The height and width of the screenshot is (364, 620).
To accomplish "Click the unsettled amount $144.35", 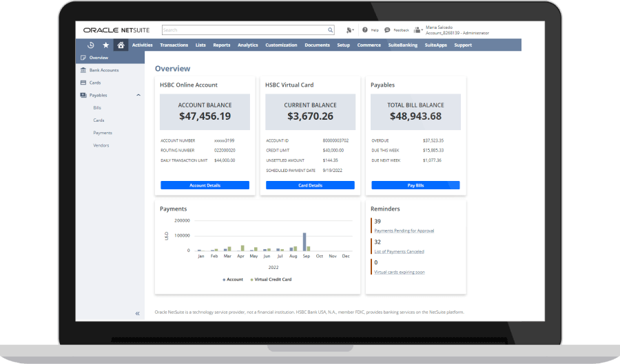I will point(330,160).
